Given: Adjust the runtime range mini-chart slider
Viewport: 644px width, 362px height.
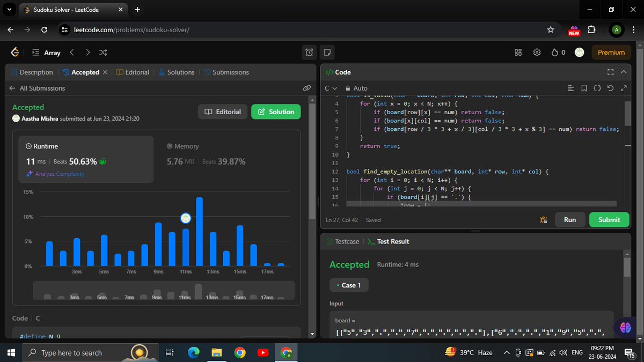Looking at the screenshot, I should pos(164,290).
